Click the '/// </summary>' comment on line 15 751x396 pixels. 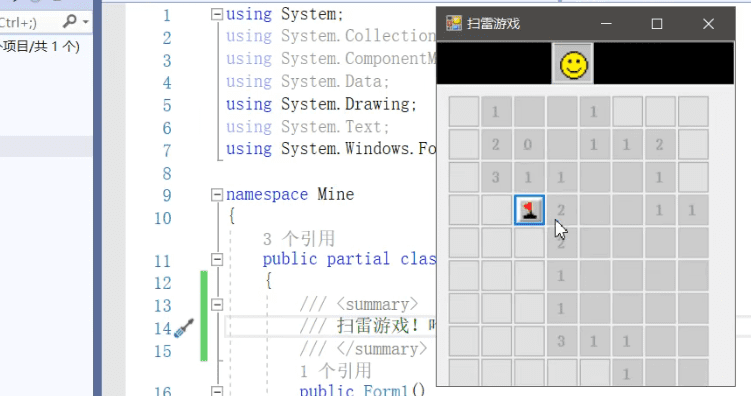pos(363,349)
